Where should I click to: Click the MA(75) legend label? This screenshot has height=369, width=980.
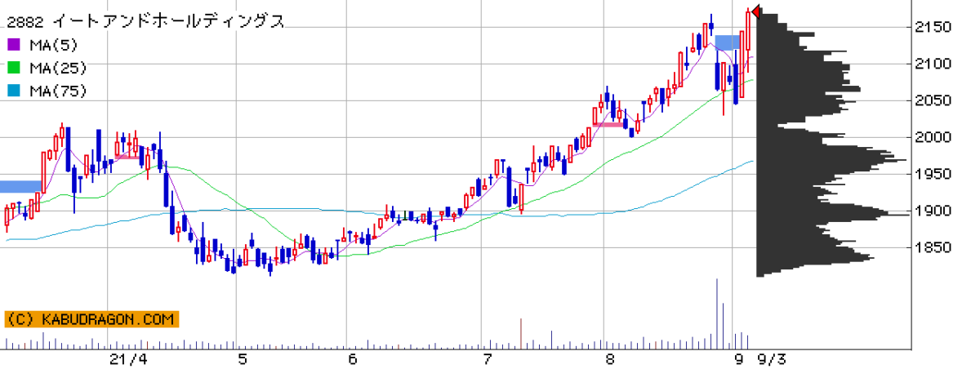click(58, 91)
